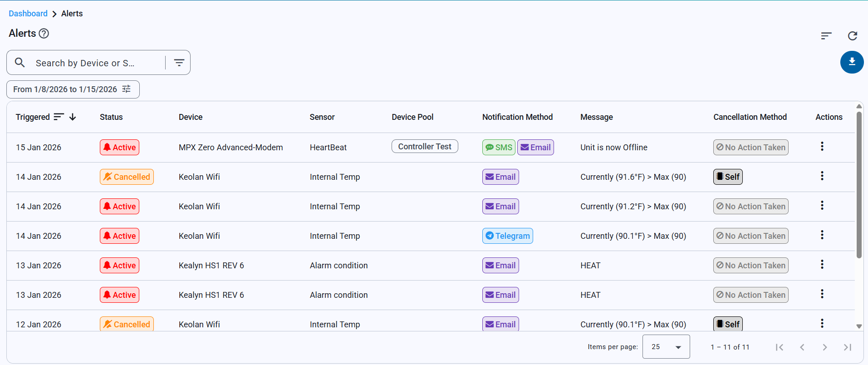Open the items per page dropdown
868x365 pixels.
click(666, 347)
